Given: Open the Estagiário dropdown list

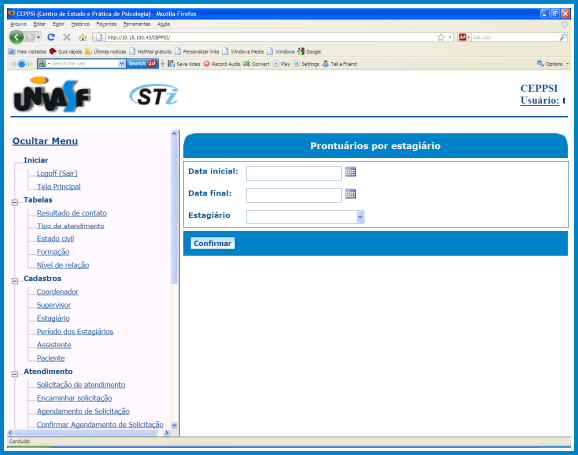Looking at the screenshot, I should click(305, 217).
